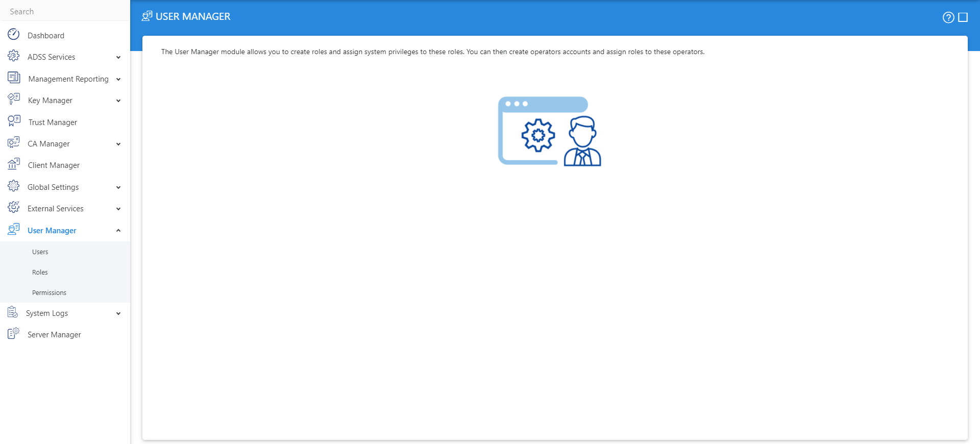Click the System Logs clipboard icon
Image resolution: width=980 pixels, height=444 pixels.
pyautogui.click(x=13, y=312)
